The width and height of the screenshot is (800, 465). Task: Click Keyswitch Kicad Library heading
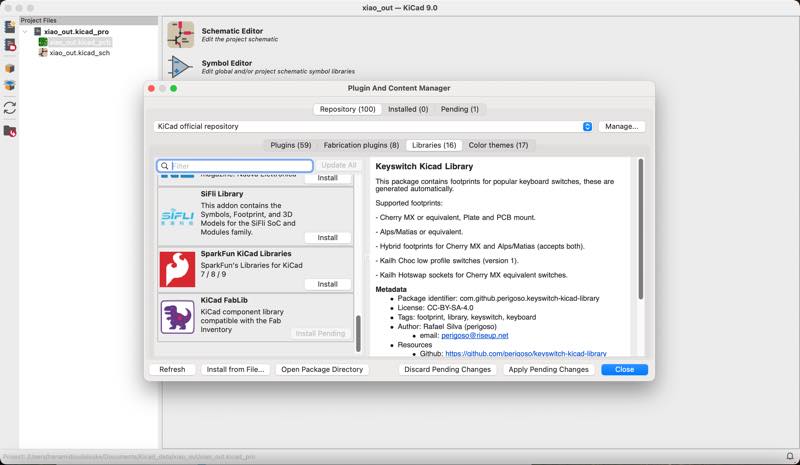[424, 166]
